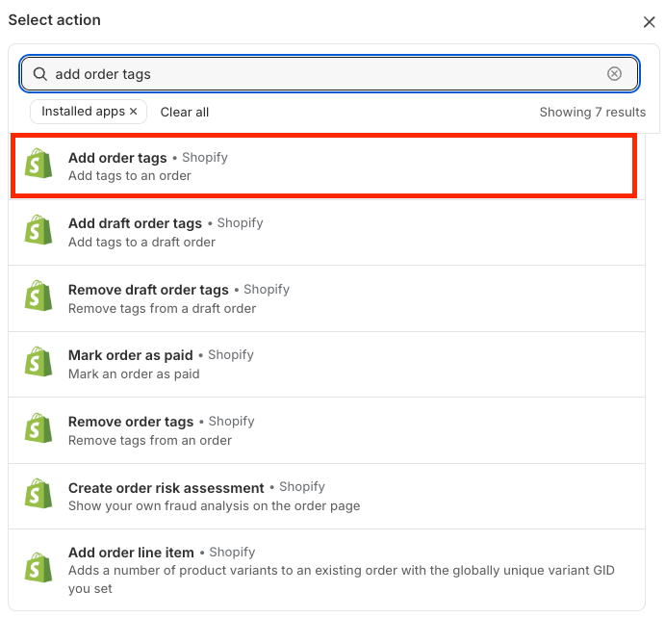The height and width of the screenshot is (644, 665).
Task: Click 'Adds a number of product variants' description
Action: click(x=341, y=580)
